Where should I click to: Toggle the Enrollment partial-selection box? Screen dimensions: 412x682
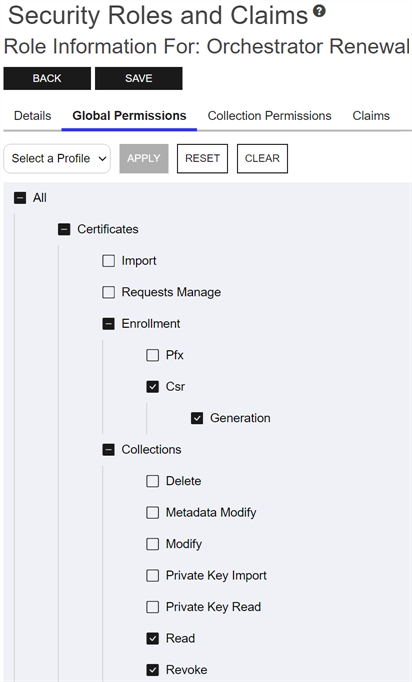[x=108, y=324]
